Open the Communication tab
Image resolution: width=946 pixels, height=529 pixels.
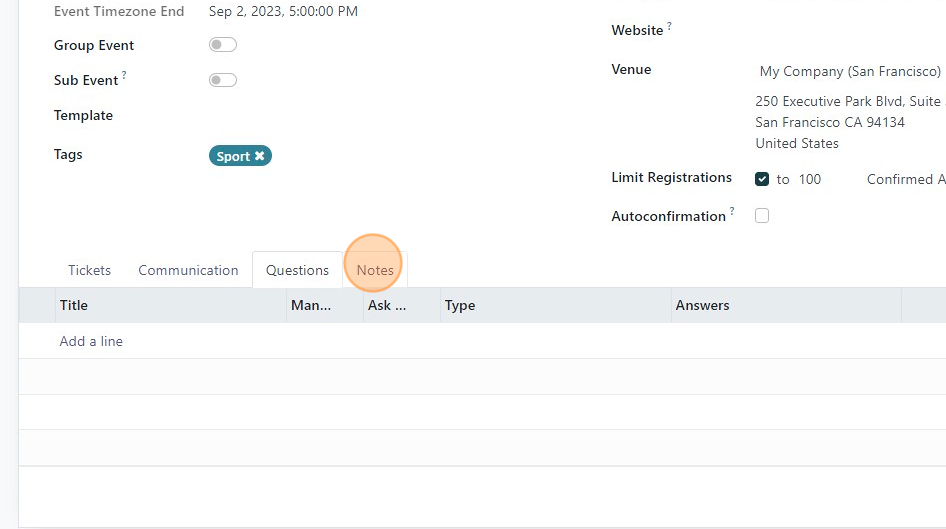click(188, 270)
